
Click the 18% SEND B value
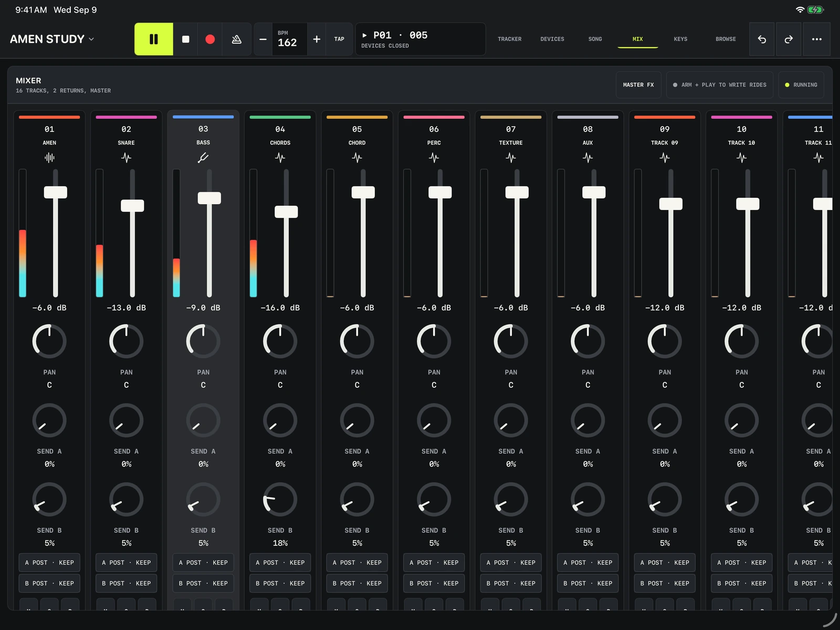coord(280,543)
